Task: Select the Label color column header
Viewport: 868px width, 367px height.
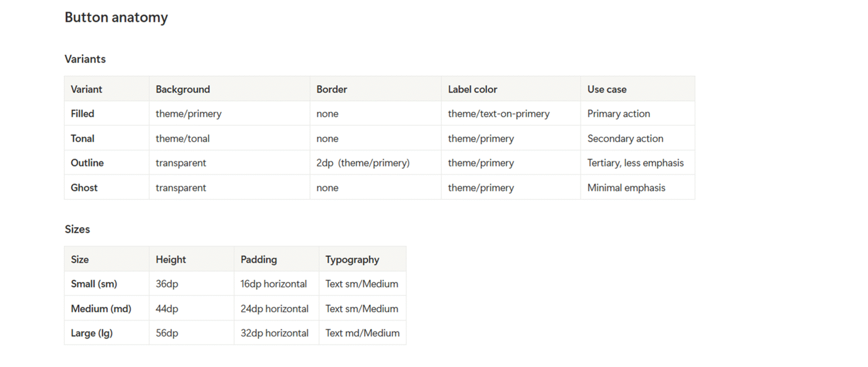Action: [472, 89]
